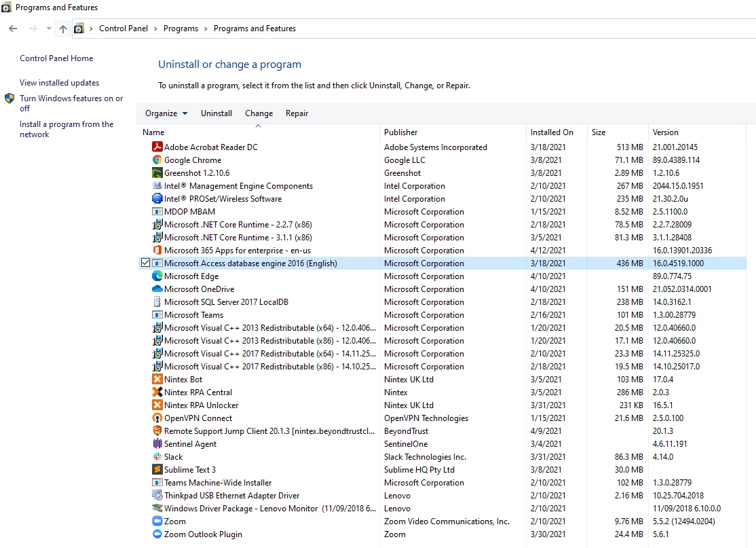Click the Microsoft Teams row icon
This screenshot has height=548, width=756.
click(x=157, y=314)
